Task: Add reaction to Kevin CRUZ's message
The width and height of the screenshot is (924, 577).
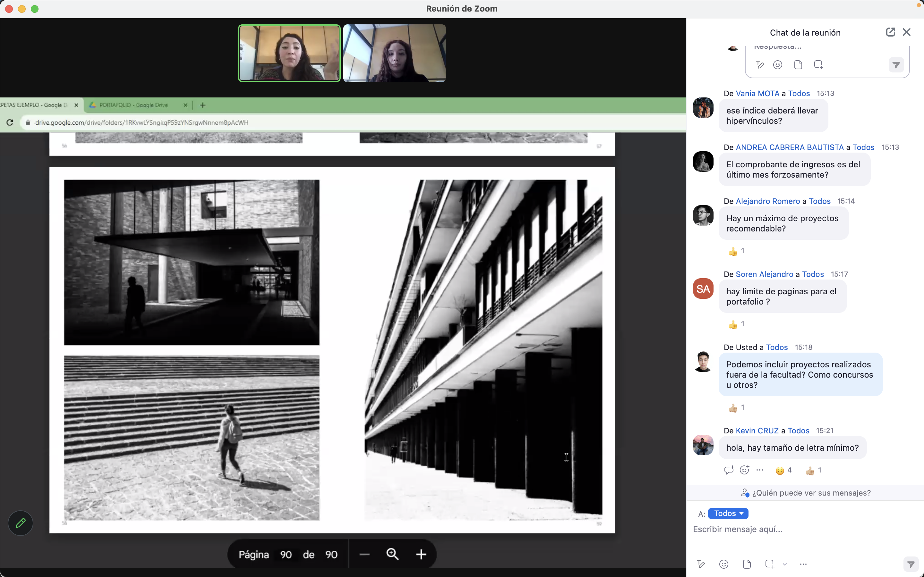Action: click(x=744, y=470)
